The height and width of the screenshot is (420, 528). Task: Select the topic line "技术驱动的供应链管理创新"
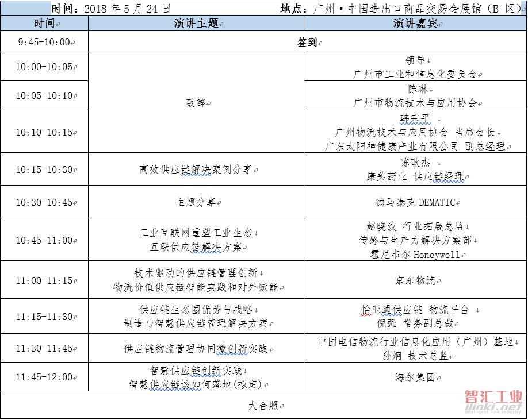(196, 273)
